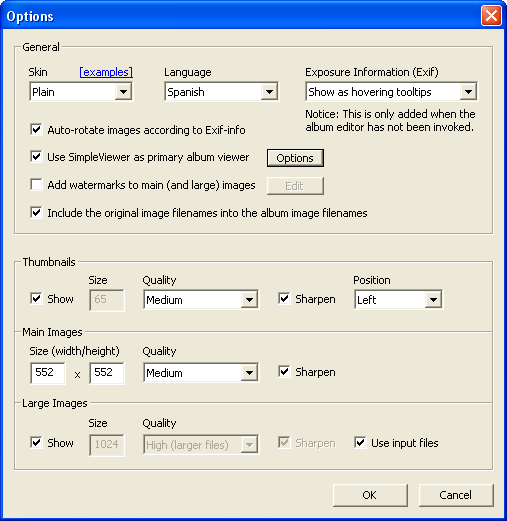
Task: Open the Exposure Information Exif dropdown
Action: (x=391, y=92)
